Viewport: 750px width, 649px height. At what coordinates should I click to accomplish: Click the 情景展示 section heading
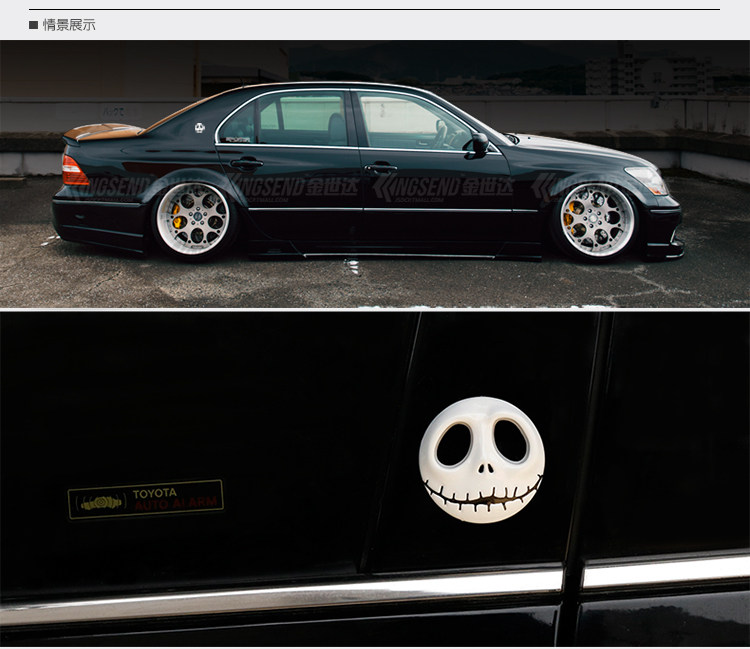click(69, 25)
